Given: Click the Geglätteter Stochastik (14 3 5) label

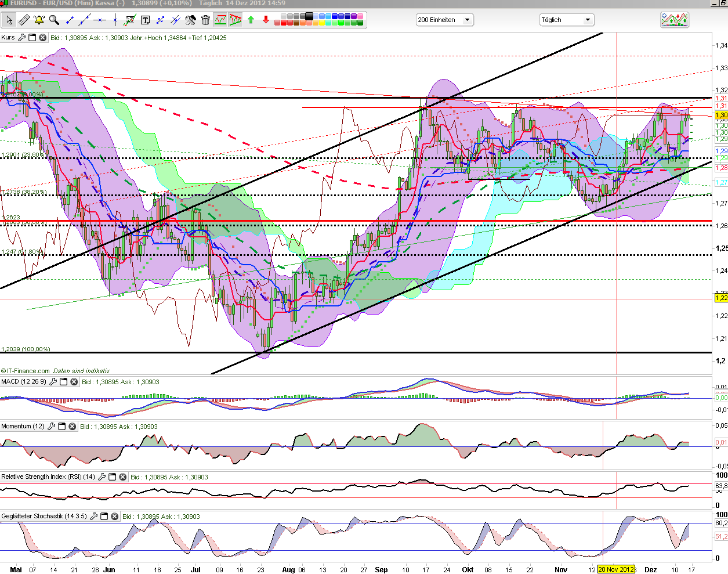Looking at the screenshot, I should [x=44, y=517].
